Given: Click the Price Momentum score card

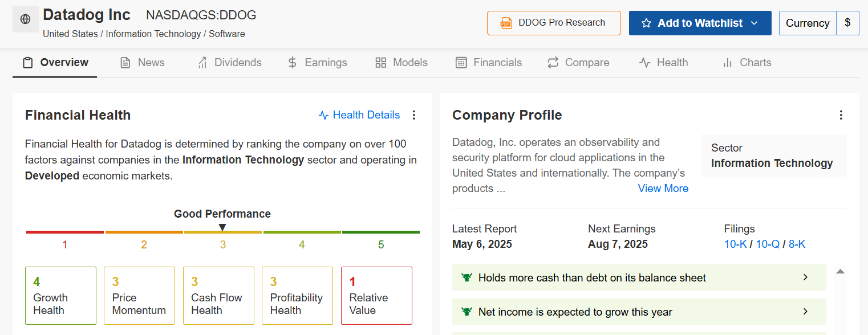Looking at the screenshot, I should [x=140, y=296].
